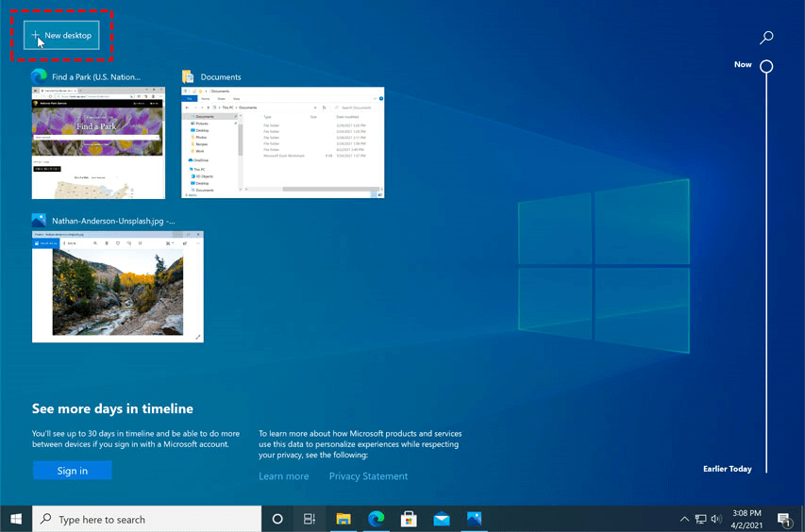The height and width of the screenshot is (532, 805).
Task: Select the Documents File Explorer window thumbnail
Action: tap(282, 142)
